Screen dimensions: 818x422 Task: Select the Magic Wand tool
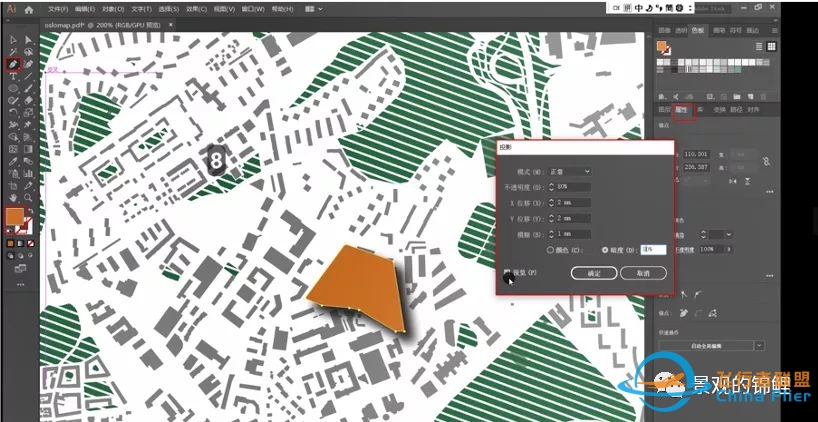coord(13,52)
